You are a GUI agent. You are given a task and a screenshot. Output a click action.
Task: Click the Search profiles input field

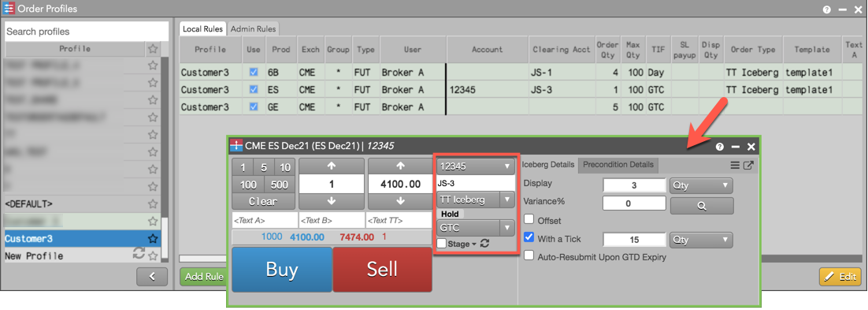86,32
